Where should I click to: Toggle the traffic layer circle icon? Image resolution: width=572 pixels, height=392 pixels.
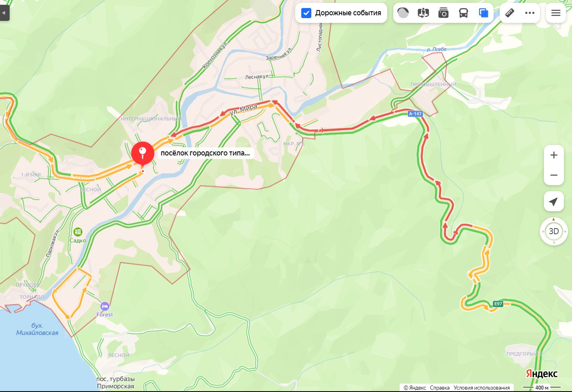click(x=403, y=13)
